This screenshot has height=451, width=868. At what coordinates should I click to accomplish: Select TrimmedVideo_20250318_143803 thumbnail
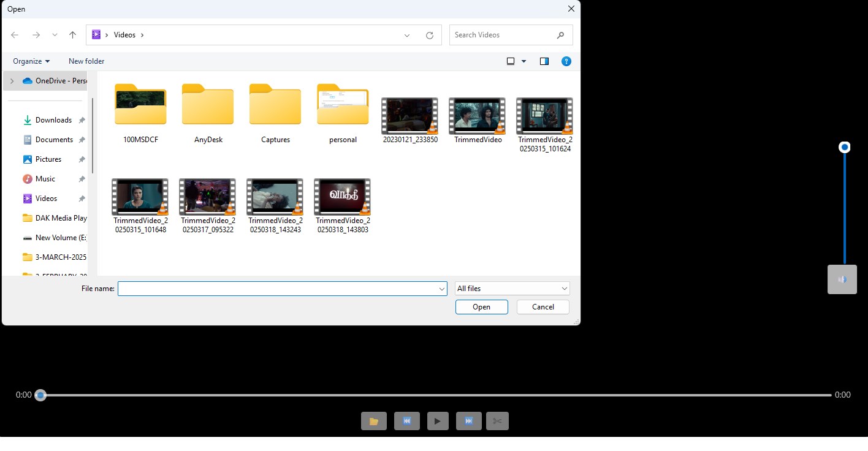pos(343,197)
